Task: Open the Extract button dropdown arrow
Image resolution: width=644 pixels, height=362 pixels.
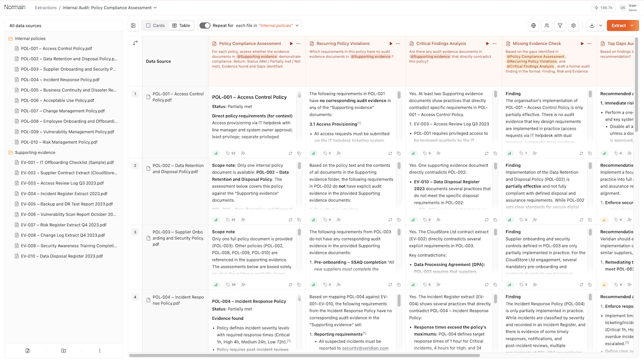Action: [633, 25]
